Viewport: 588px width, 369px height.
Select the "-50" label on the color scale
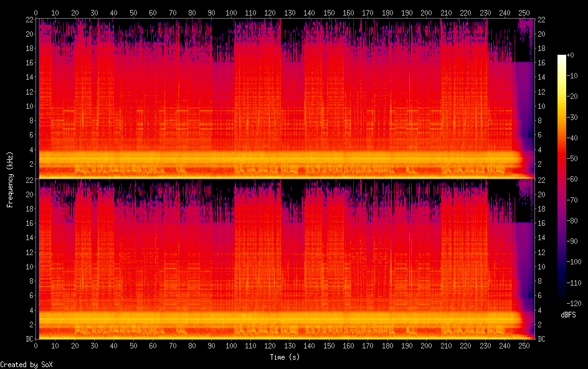pos(572,159)
